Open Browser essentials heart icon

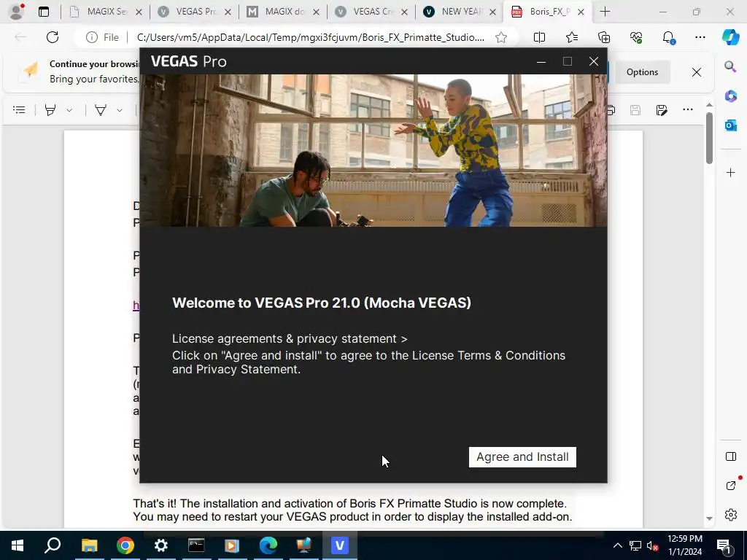(x=636, y=37)
